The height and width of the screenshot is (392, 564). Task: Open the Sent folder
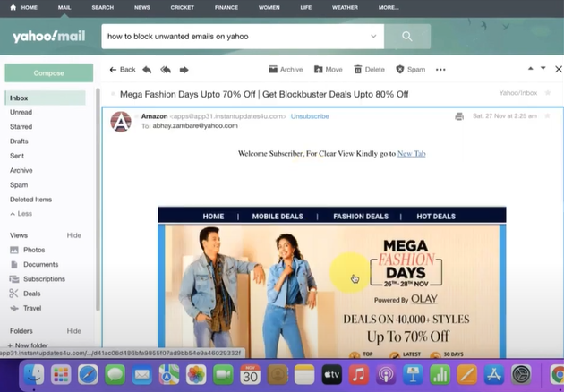[17, 156]
